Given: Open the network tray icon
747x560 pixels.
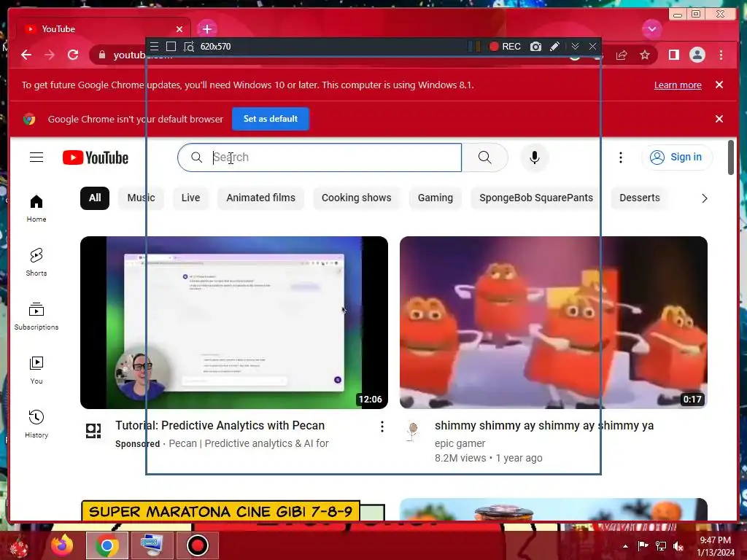Looking at the screenshot, I should point(661,546).
